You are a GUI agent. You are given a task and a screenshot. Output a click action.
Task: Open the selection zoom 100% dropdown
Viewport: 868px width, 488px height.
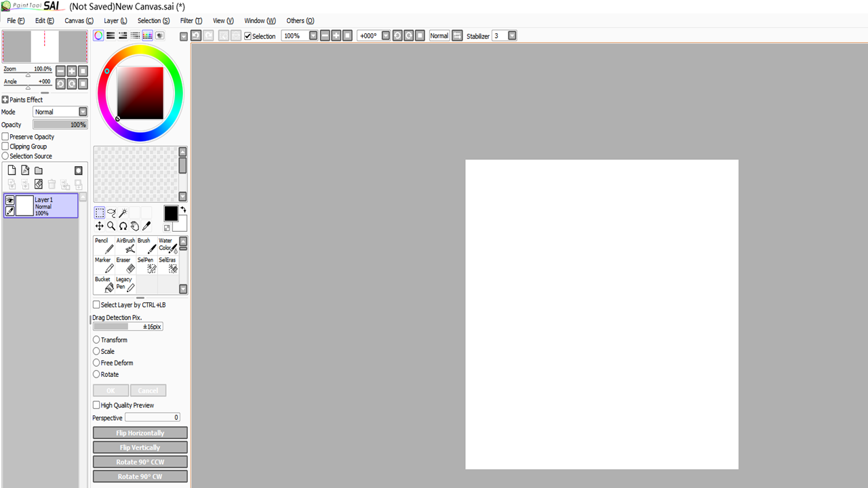coord(312,36)
